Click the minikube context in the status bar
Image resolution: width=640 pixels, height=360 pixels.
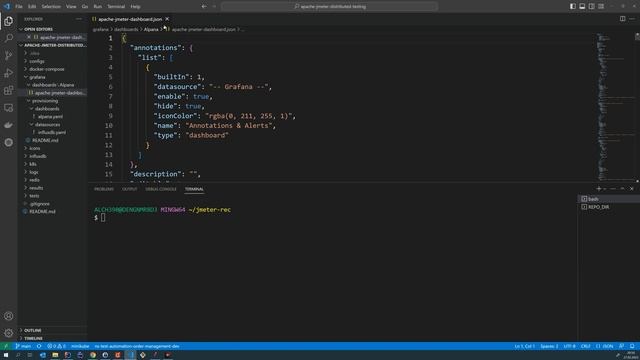[x=80, y=346]
